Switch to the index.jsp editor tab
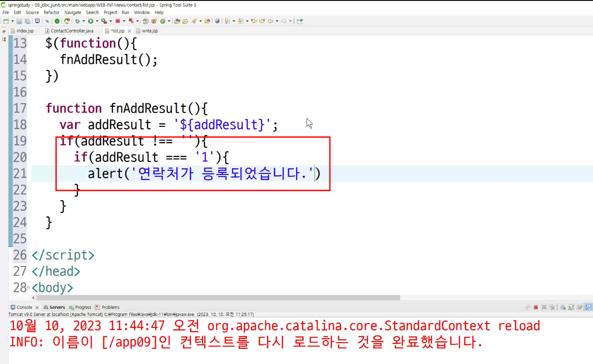 (22, 31)
